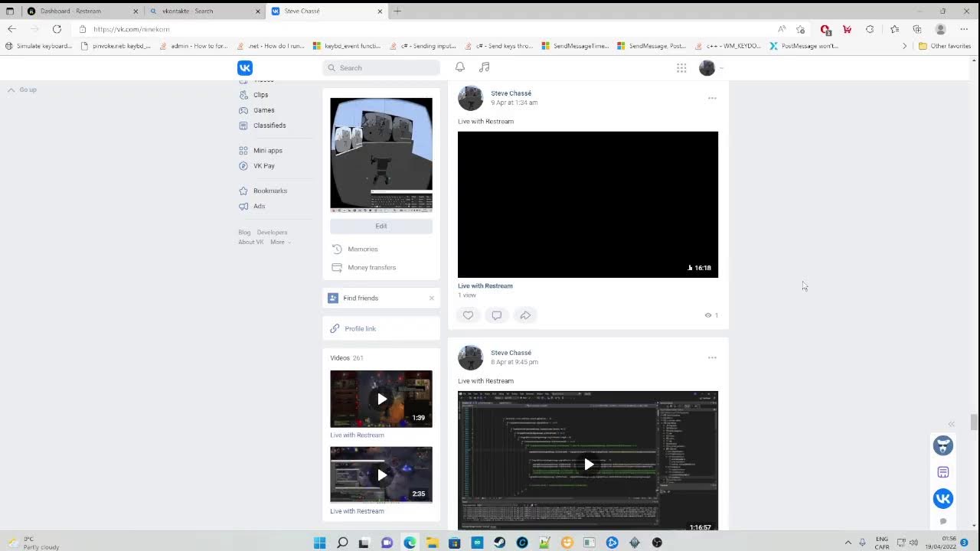The width and height of the screenshot is (980, 551).
Task: Click 8 Apr at 9:45 pm timestamp
Action: point(514,362)
